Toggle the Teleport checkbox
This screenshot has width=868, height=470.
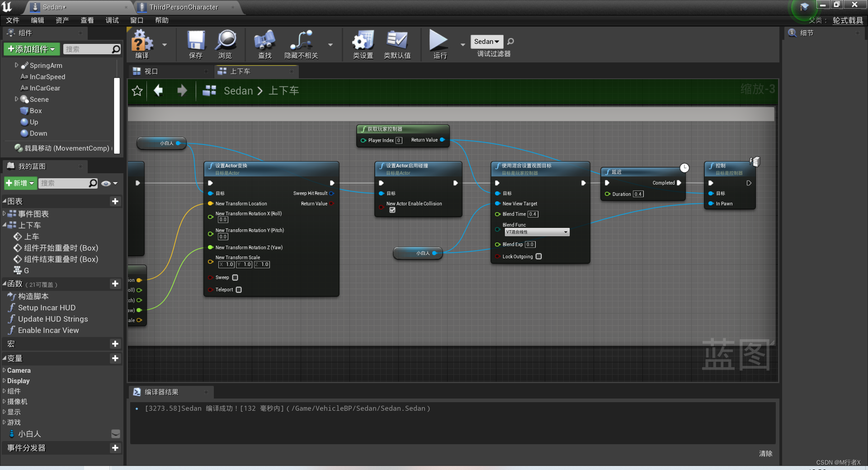coord(239,290)
